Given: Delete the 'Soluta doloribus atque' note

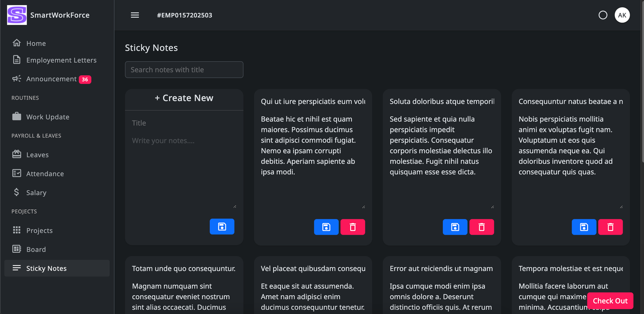Looking at the screenshot, I should click(481, 227).
